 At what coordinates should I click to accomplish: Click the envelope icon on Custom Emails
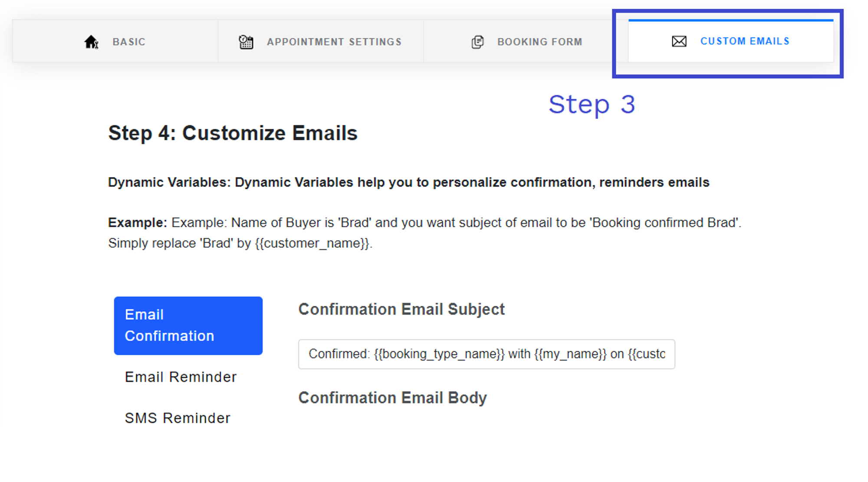[679, 41]
